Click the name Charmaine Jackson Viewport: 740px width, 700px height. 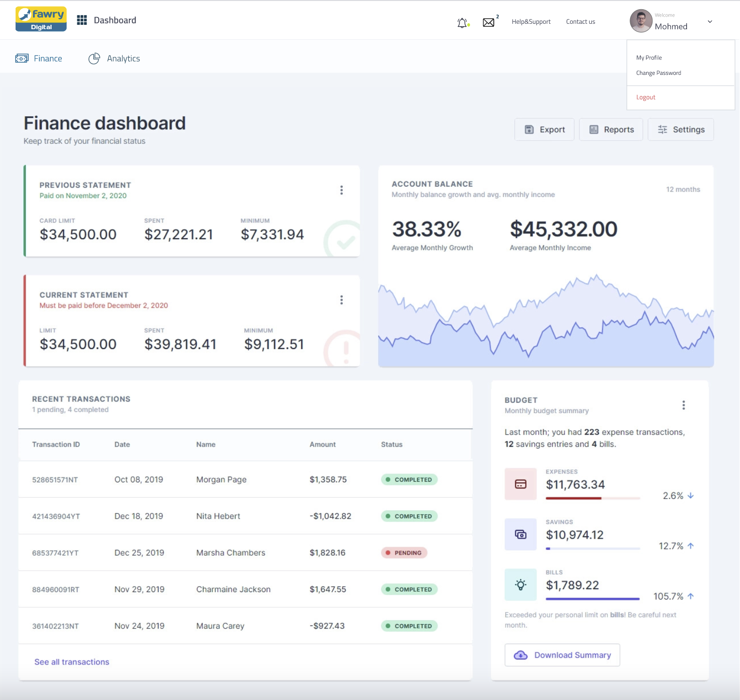233,590
